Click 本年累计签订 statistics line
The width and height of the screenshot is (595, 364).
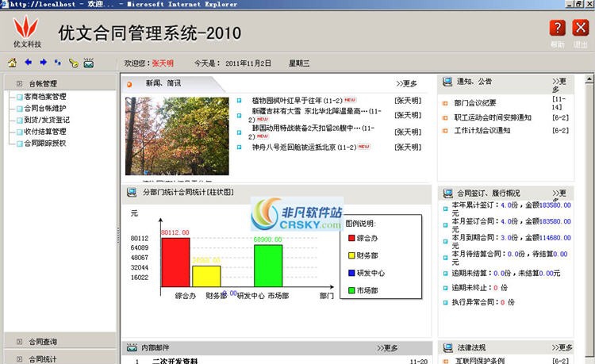511,209
